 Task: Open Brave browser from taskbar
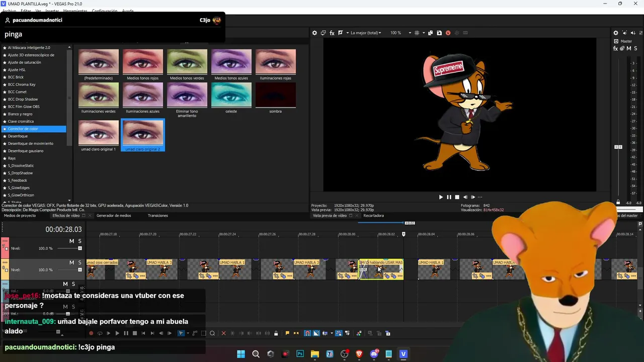pyautogui.click(x=359, y=354)
